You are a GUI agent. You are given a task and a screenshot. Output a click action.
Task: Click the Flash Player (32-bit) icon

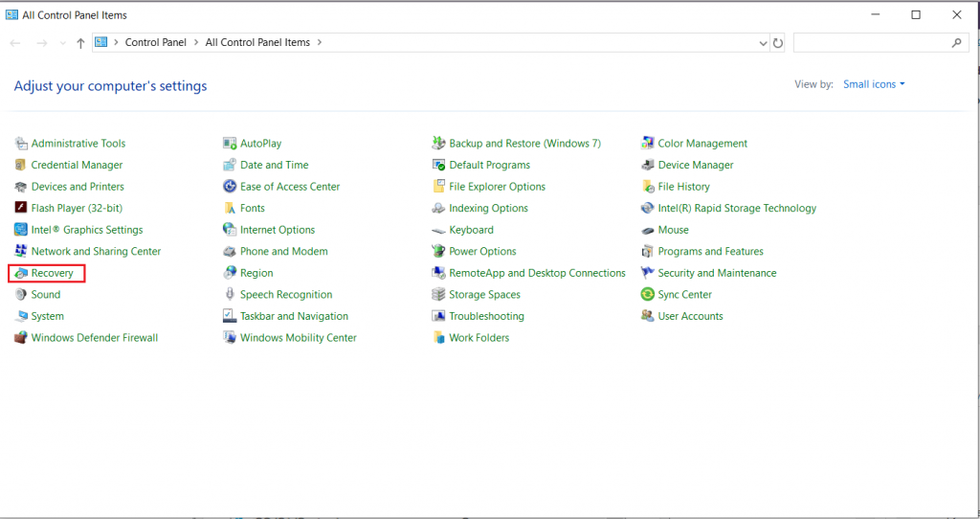tap(21, 208)
